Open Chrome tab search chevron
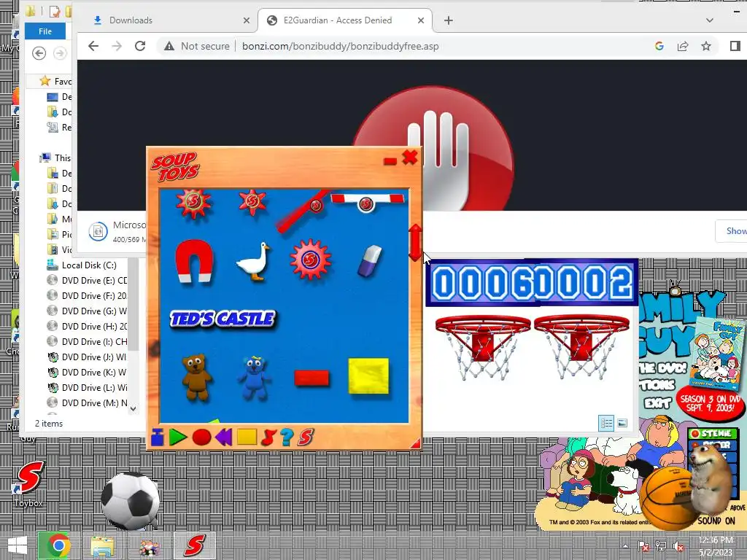The image size is (747, 560). [x=709, y=20]
